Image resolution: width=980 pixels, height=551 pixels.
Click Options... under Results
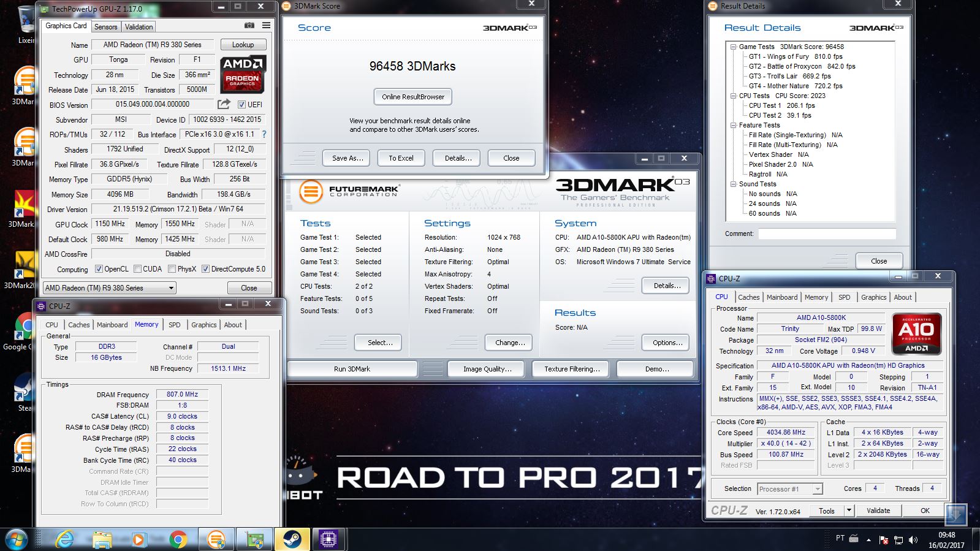(666, 343)
